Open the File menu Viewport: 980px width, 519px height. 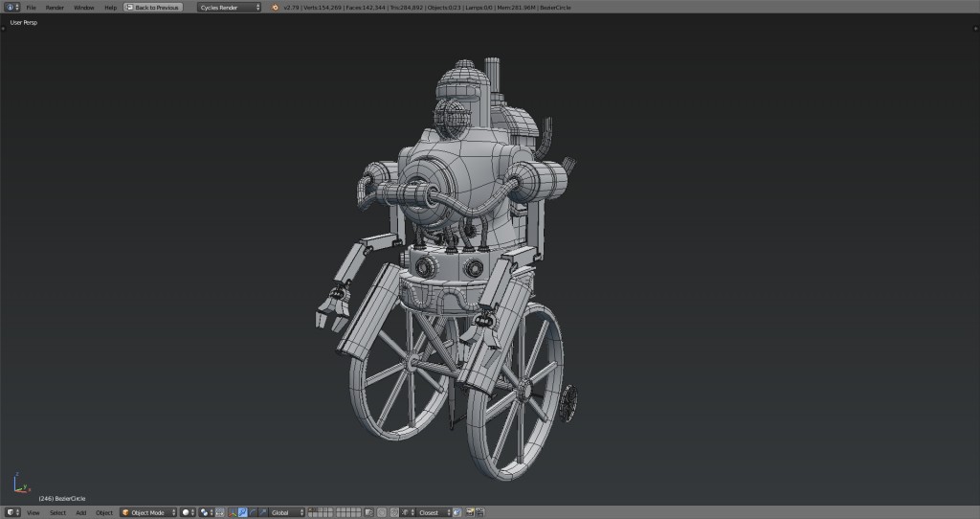(31, 7)
